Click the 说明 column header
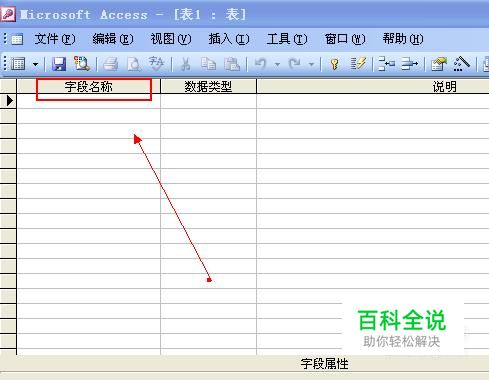 [x=373, y=87]
